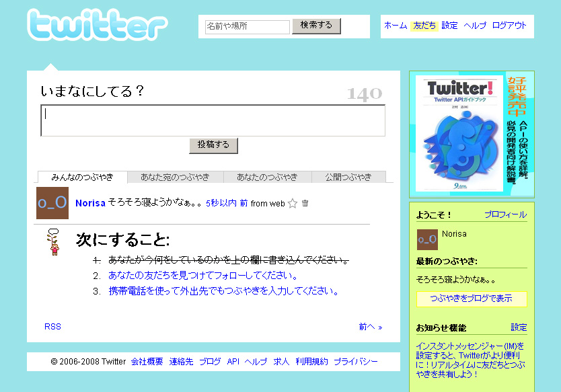Click the plant character icon beside 次にすること

(x=53, y=242)
